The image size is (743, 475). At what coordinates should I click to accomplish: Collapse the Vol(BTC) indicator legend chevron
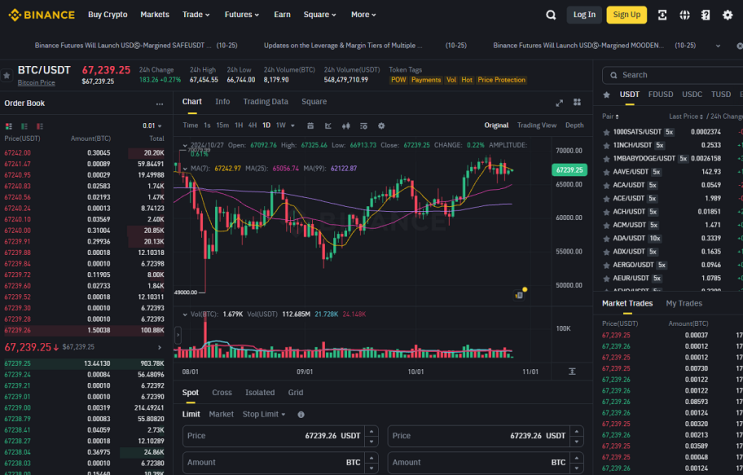pyautogui.click(x=185, y=314)
